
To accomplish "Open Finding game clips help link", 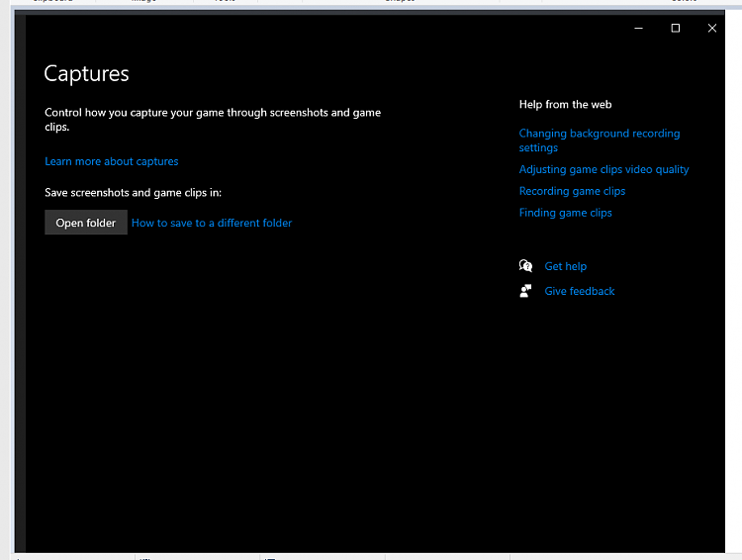I will 566,213.
